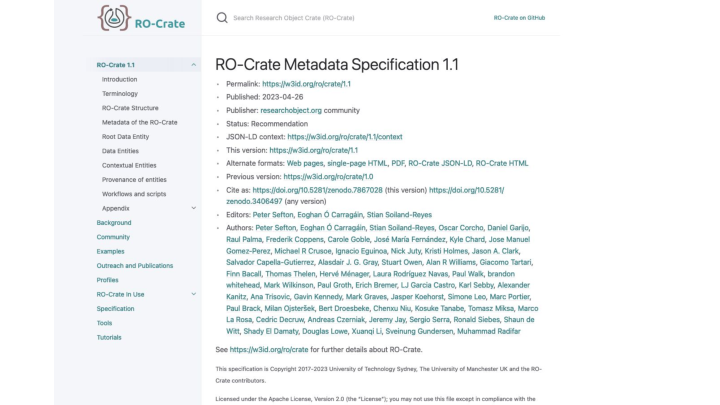
Task: Click the RO-Crate logo icon
Action: click(114, 18)
